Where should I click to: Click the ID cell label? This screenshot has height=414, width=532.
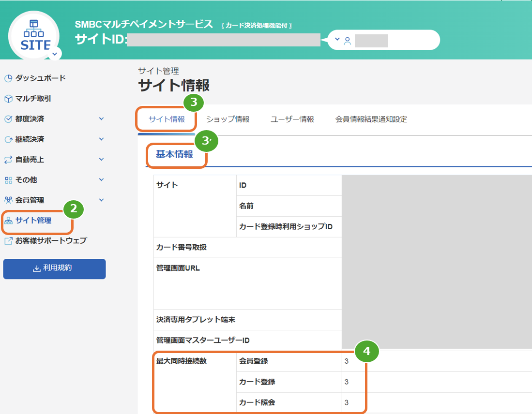click(243, 185)
